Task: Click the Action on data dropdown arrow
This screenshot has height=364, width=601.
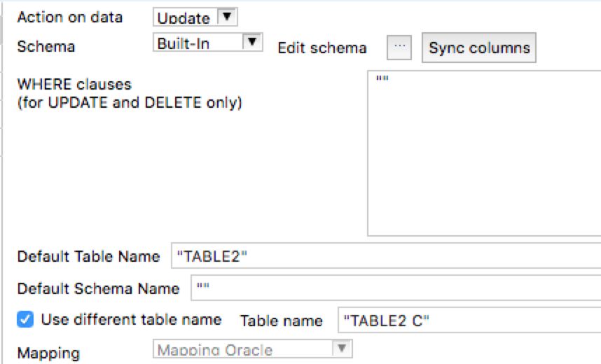Action: pos(226,17)
